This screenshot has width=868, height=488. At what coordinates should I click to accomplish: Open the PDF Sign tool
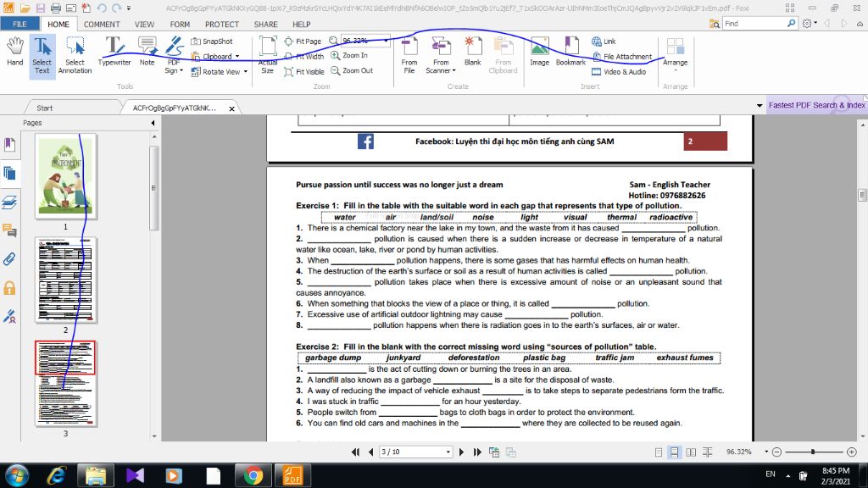pos(174,55)
